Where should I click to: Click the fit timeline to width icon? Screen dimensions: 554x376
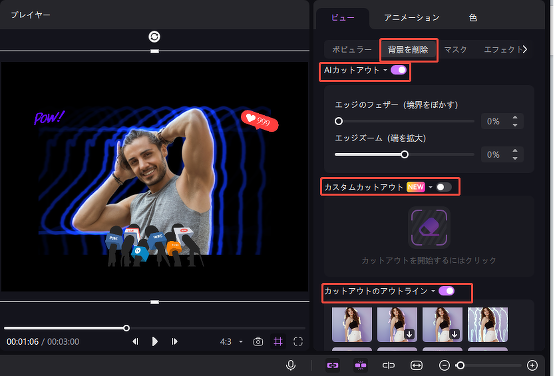tap(417, 365)
